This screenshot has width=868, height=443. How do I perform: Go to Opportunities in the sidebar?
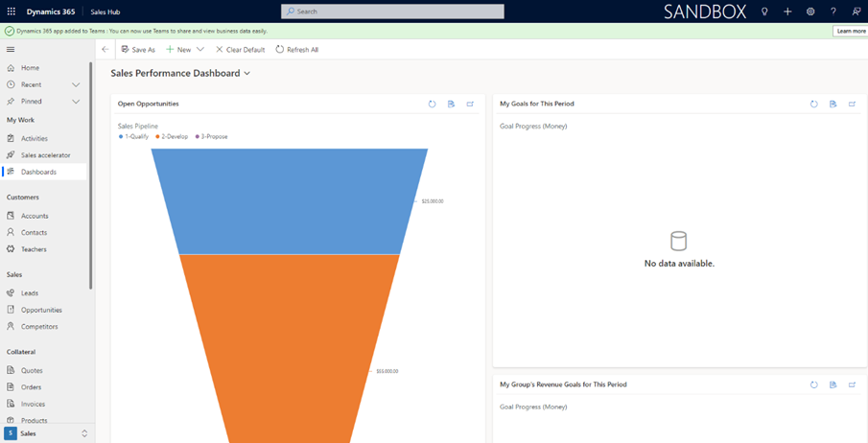[41, 310]
